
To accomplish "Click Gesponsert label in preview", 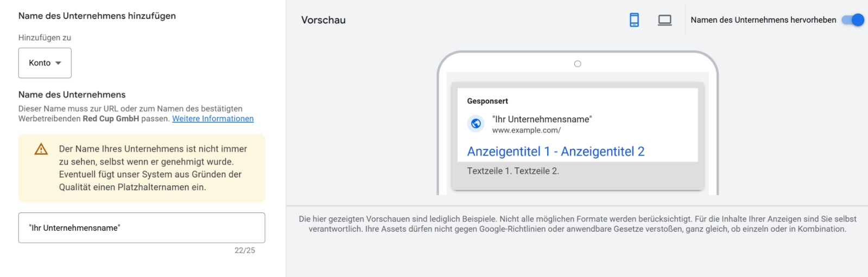I will (x=487, y=101).
